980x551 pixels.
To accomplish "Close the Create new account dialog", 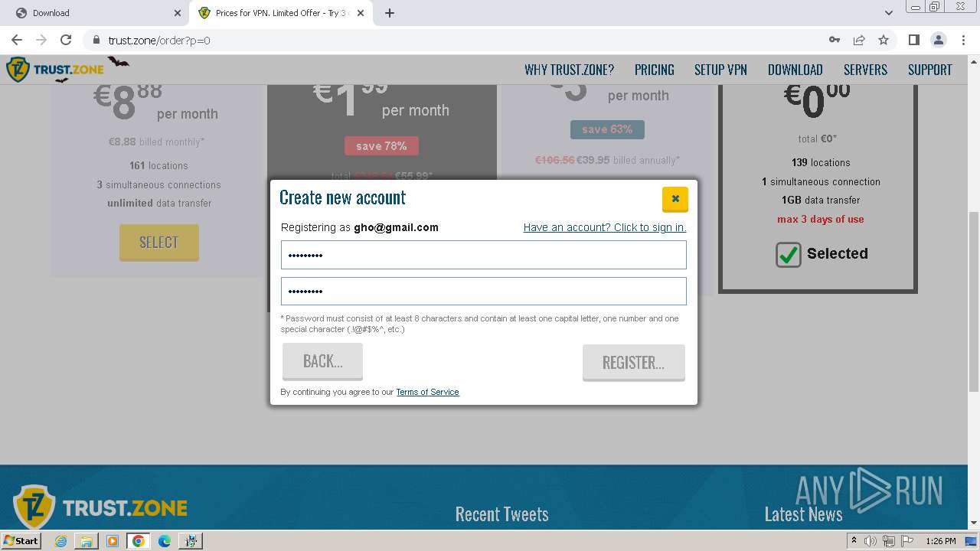I will click(675, 199).
